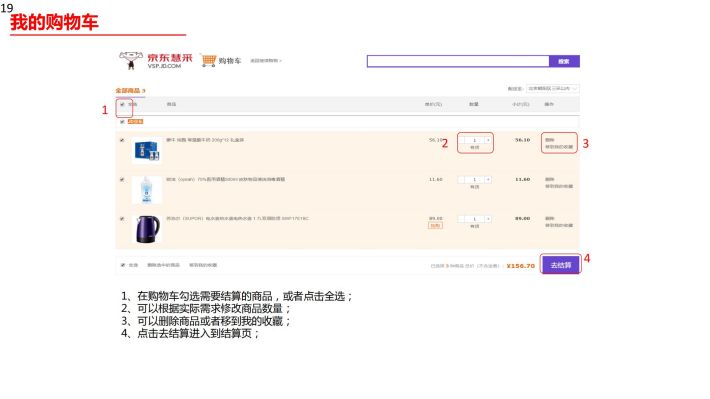The height and width of the screenshot is (399, 710).
Task: Focus the search box in the header
Action: pos(458,61)
